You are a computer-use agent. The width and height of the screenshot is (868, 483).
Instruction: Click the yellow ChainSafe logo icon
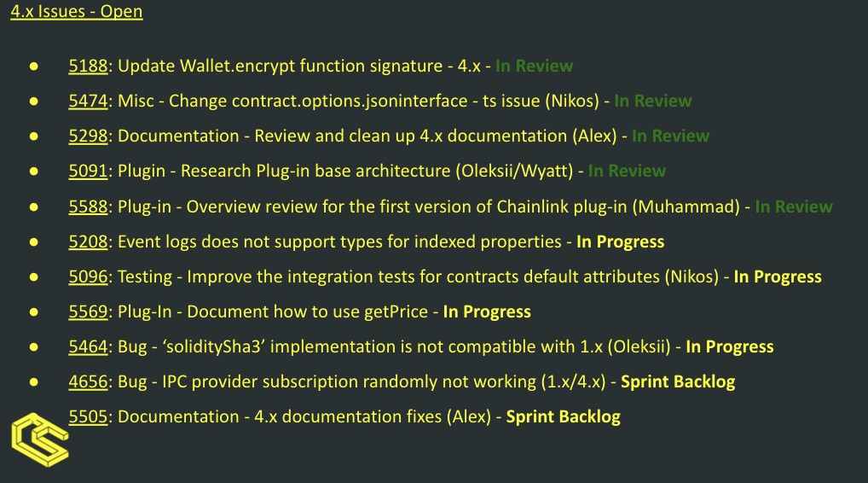40,439
